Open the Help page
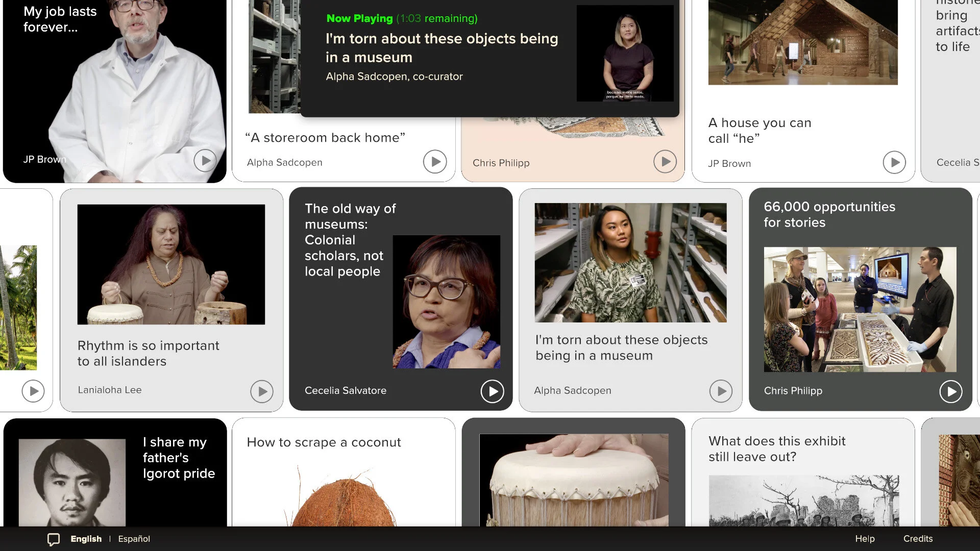The image size is (980, 551). [865, 539]
